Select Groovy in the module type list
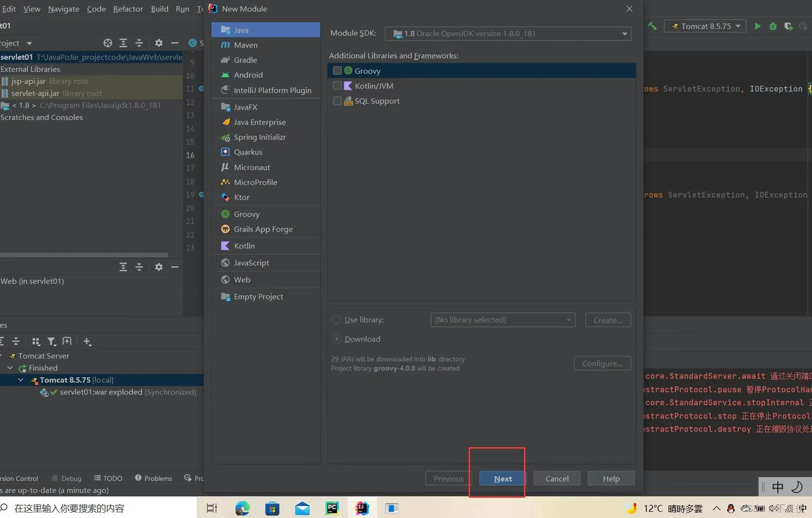 click(266, 214)
